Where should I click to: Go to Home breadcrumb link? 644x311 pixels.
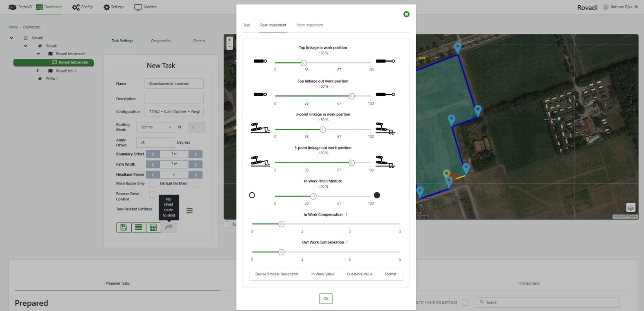click(x=13, y=27)
